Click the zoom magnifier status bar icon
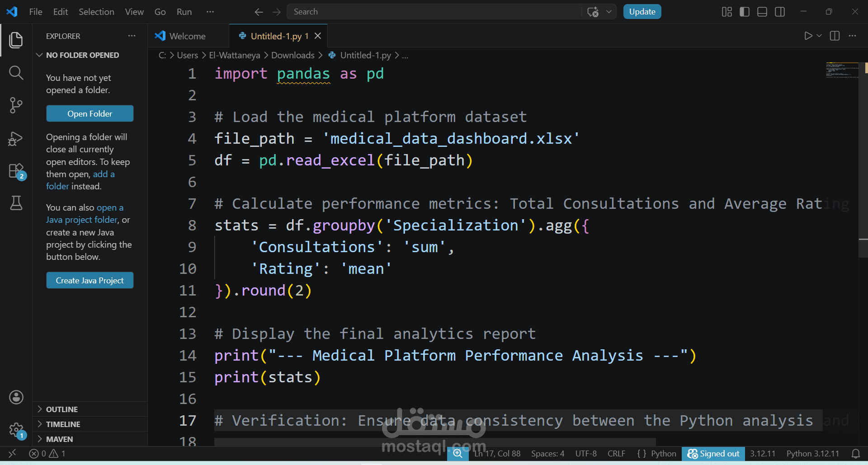868x465 pixels. coord(458,453)
